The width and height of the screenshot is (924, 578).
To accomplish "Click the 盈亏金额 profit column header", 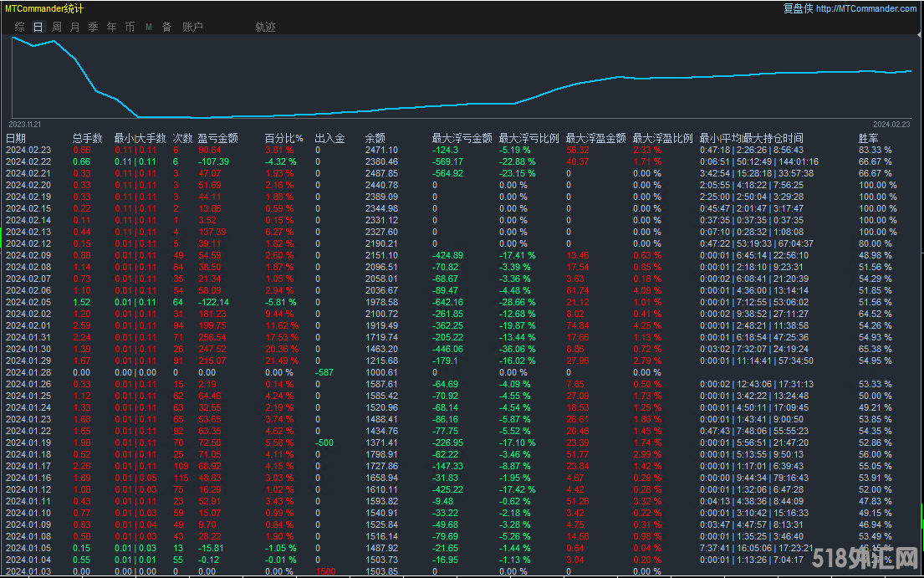I will point(217,138).
